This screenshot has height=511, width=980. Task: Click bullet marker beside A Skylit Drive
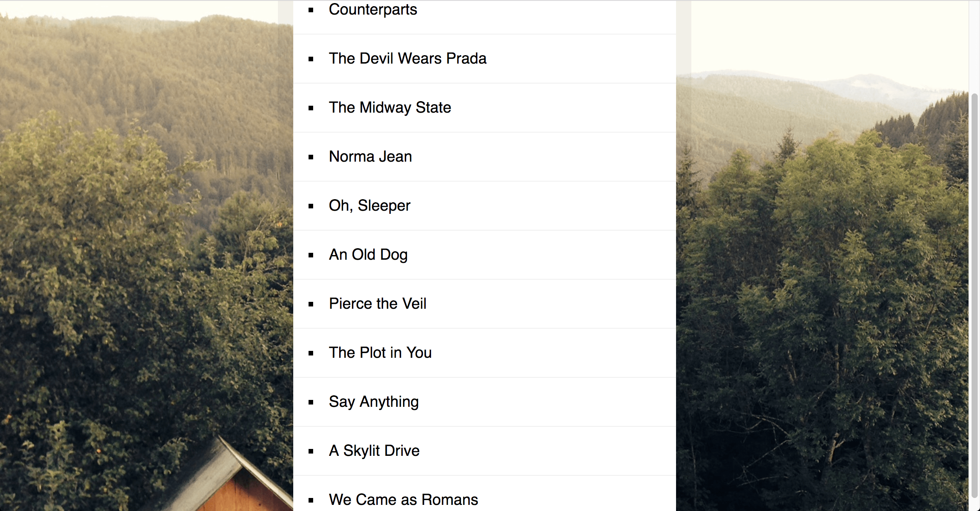click(311, 451)
